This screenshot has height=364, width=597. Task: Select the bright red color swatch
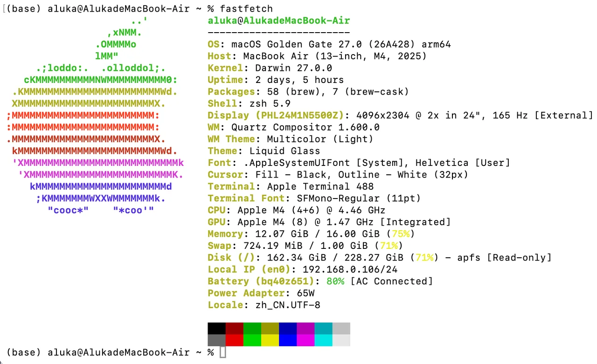pyautogui.click(x=235, y=340)
